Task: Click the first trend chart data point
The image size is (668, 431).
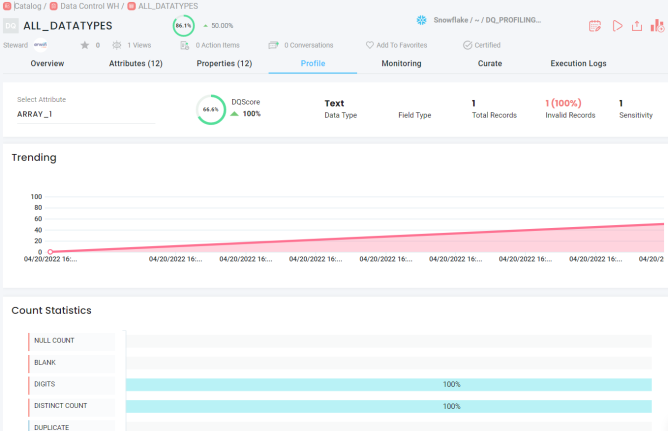Action: (50, 252)
